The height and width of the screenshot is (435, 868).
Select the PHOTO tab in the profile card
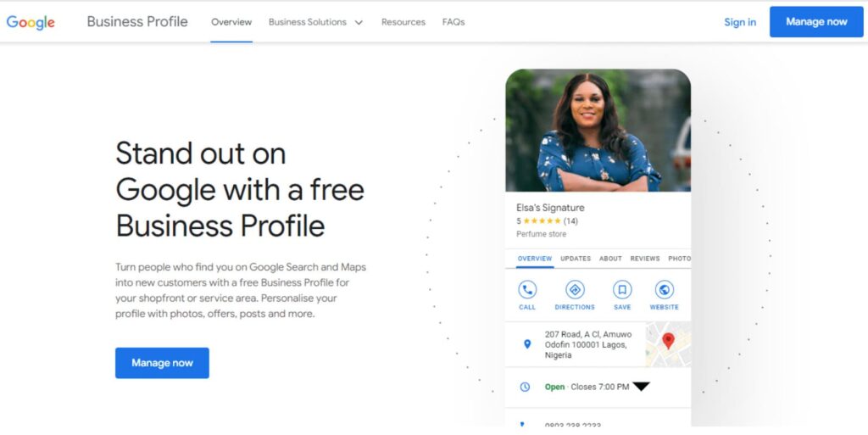tap(679, 259)
